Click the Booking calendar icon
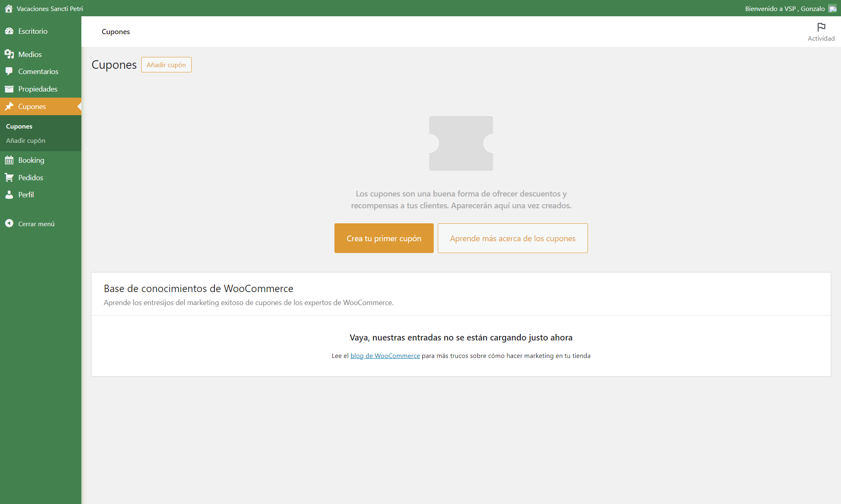Image resolution: width=841 pixels, height=504 pixels. pyautogui.click(x=9, y=160)
